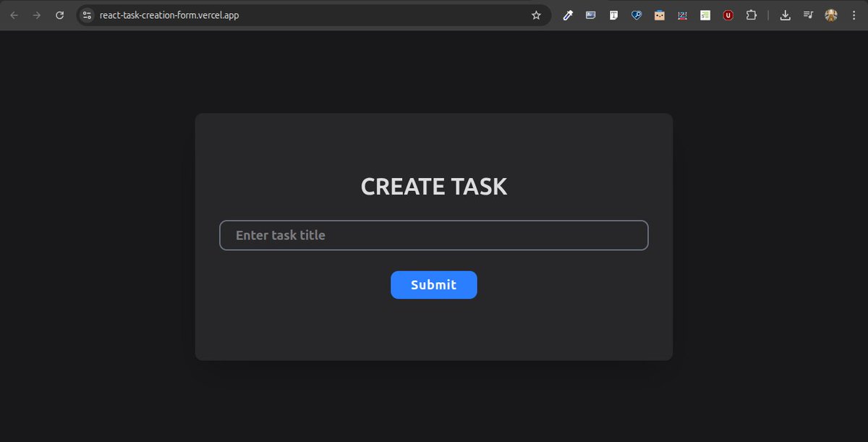This screenshot has height=442, width=868.
Task: Focus the Enter task title input
Action: coord(434,235)
